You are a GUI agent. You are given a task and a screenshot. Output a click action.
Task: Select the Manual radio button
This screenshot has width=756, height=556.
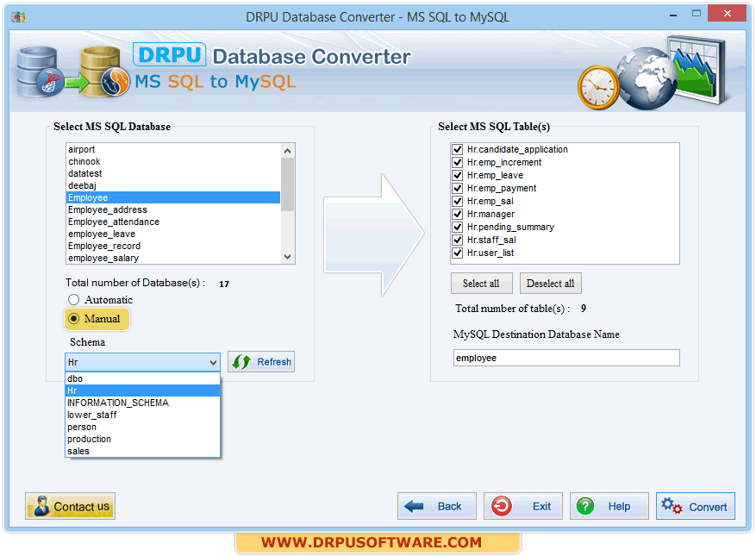[74, 319]
